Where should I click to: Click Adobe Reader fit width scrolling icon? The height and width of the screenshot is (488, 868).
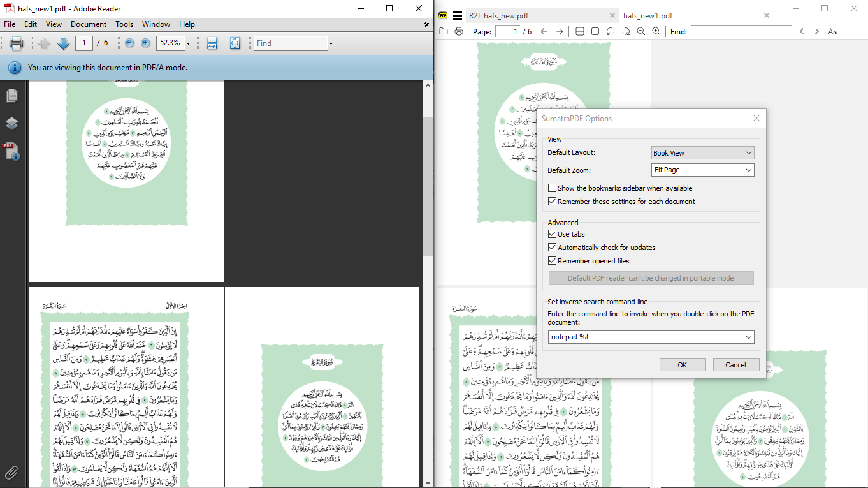212,43
